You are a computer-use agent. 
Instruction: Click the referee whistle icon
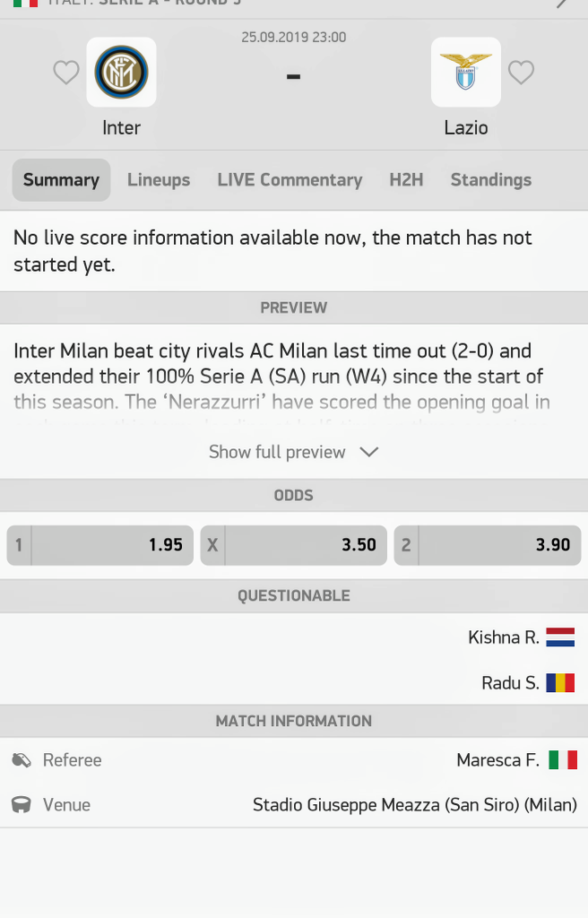22,760
